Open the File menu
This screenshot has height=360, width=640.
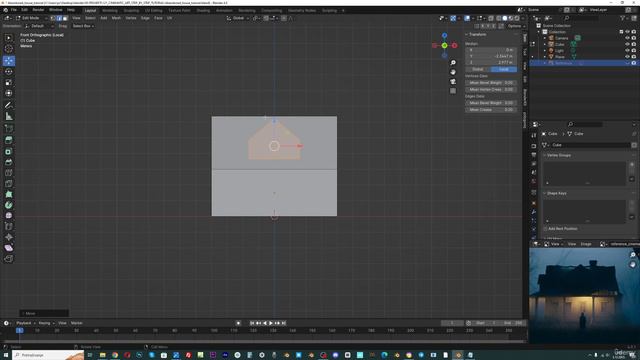13,10
